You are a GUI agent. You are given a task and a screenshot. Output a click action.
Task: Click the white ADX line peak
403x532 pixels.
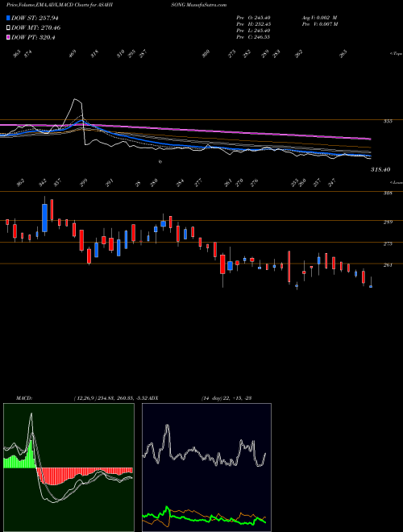[x=167, y=426]
